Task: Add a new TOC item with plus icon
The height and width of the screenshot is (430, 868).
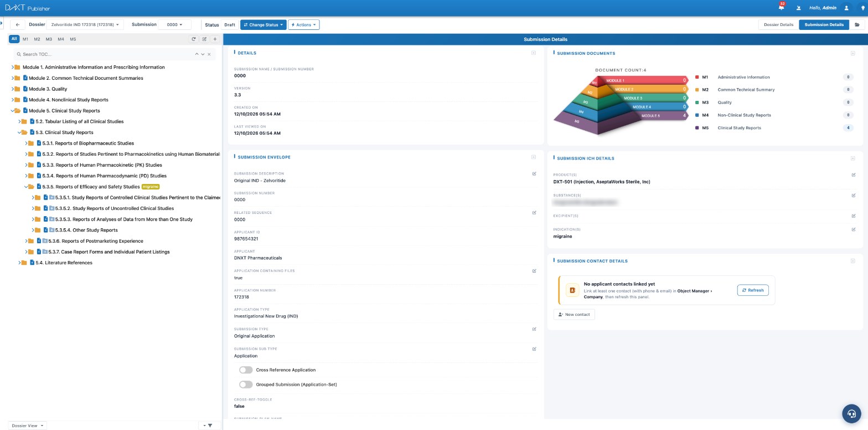Action: [x=215, y=39]
